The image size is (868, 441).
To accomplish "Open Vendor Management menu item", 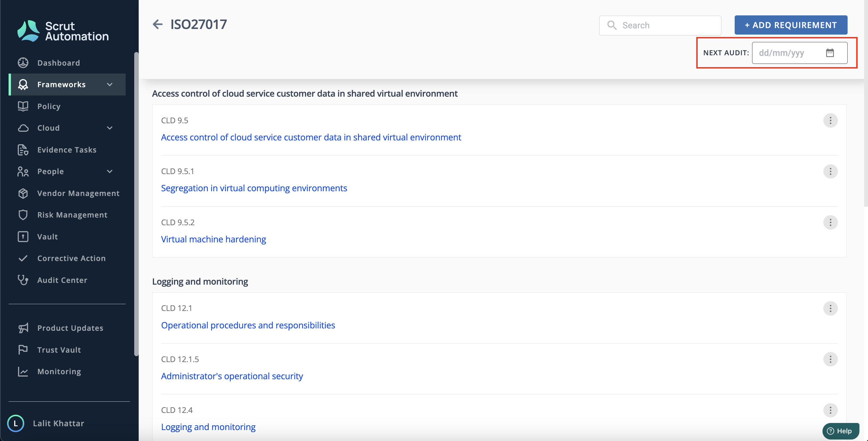I will (67, 193).
